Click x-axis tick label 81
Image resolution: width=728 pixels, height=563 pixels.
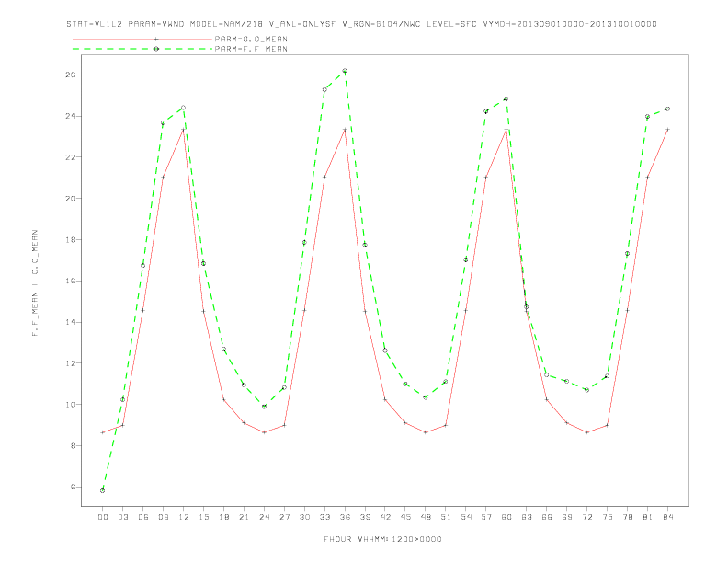[648, 517]
